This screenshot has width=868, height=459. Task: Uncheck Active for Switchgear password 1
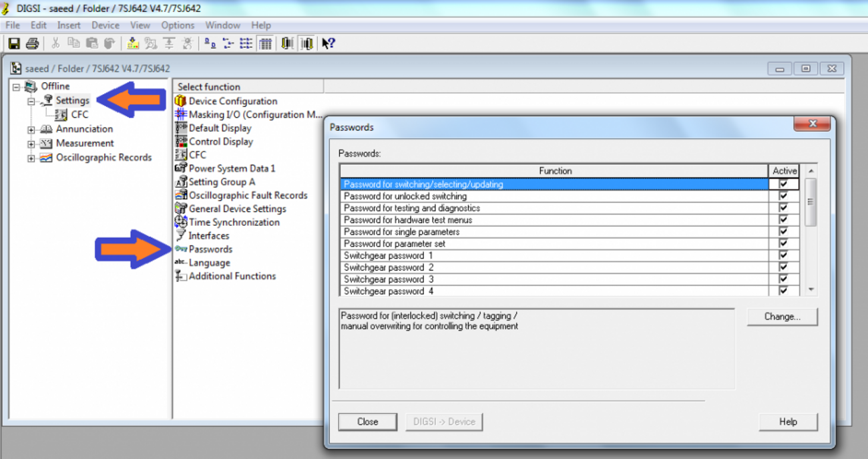pos(783,255)
